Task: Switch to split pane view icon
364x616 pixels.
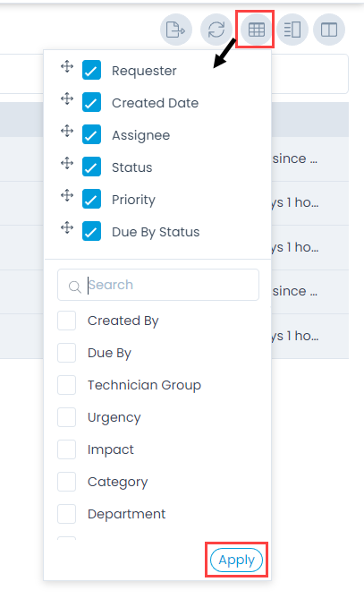Action: coord(329,30)
